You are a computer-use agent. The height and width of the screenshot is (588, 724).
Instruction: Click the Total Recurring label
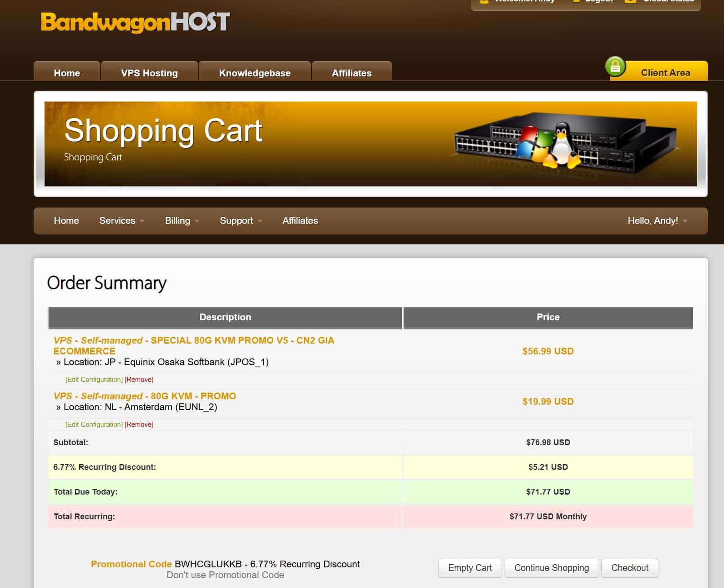(x=84, y=517)
